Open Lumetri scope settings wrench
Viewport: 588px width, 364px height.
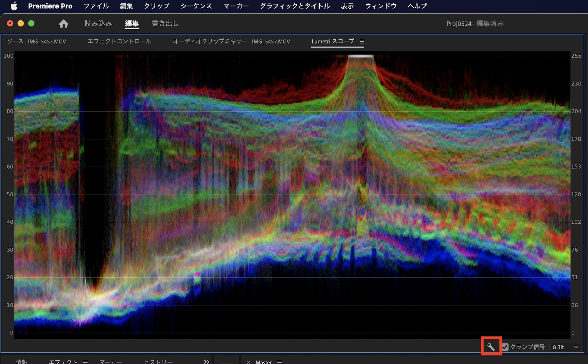click(x=491, y=347)
